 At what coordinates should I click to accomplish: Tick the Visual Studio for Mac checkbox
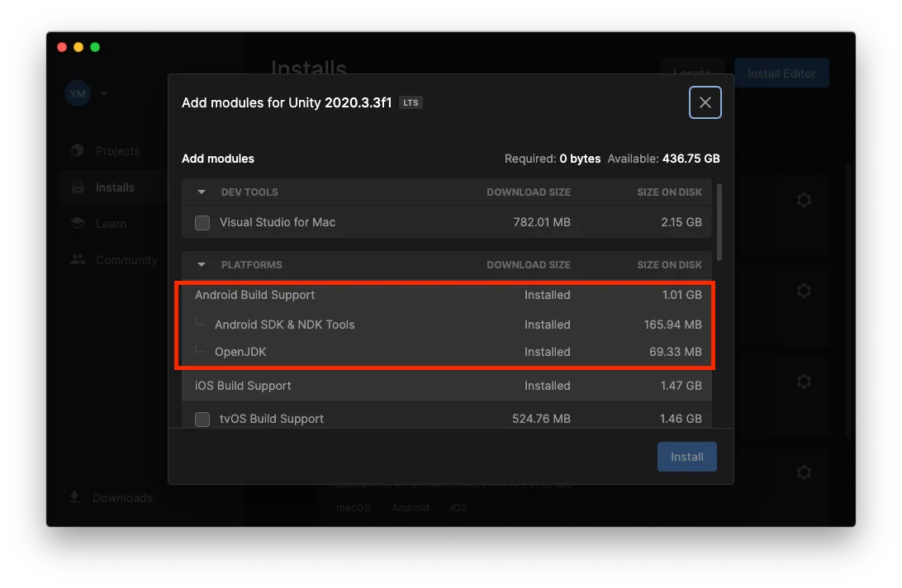tap(202, 223)
